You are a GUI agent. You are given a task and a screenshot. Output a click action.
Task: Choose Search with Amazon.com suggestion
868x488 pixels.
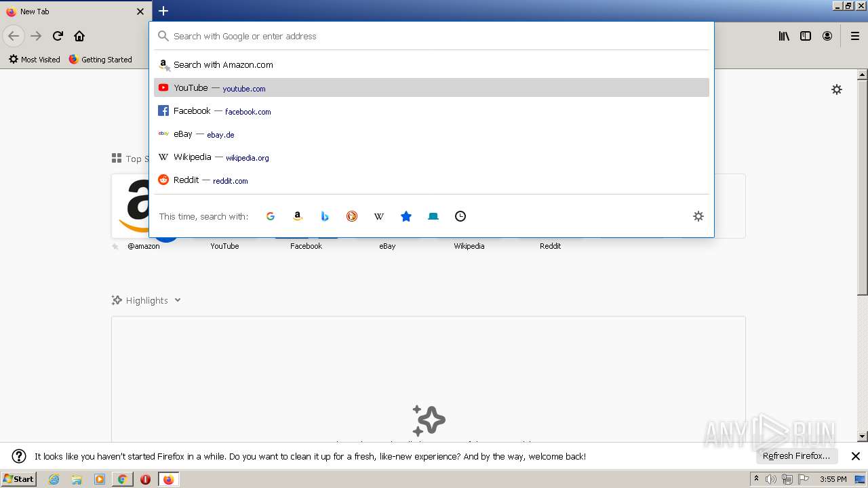pyautogui.click(x=431, y=65)
